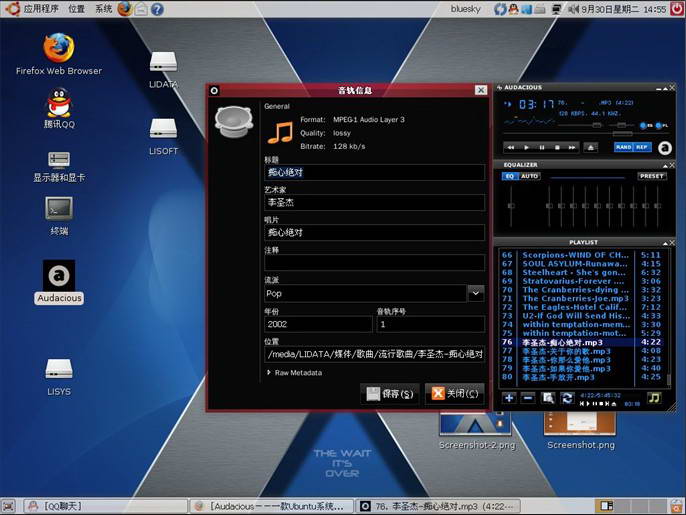
Task: Click the eject button to open files
Action: click(x=591, y=147)
